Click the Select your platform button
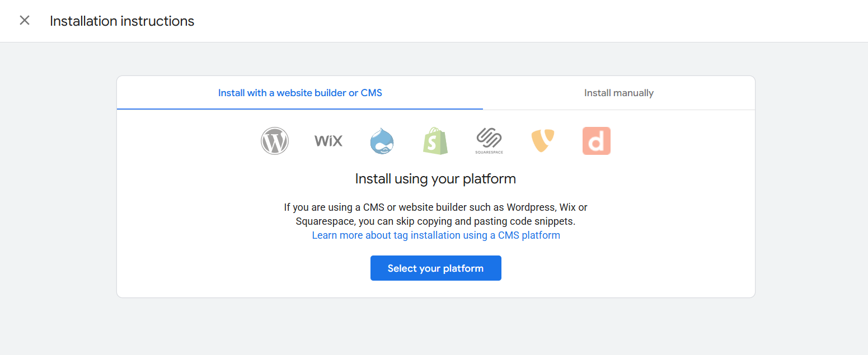 click(x=436, y=268)
